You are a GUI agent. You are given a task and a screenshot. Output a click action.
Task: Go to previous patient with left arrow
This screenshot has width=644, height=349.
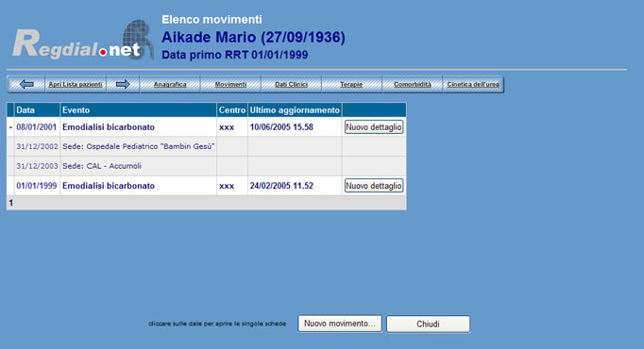pyautogui.click(x=26, y=85)
